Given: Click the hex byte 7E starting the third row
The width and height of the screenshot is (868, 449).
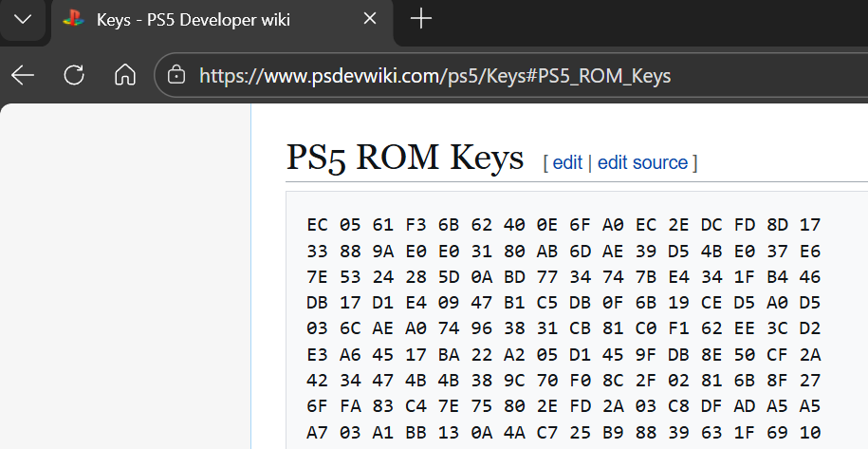Looking at the screenshot, I should [x=317, y=277].
